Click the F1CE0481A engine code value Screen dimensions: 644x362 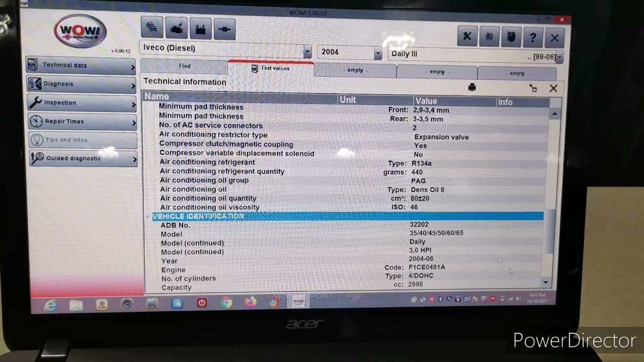(427, 267)
